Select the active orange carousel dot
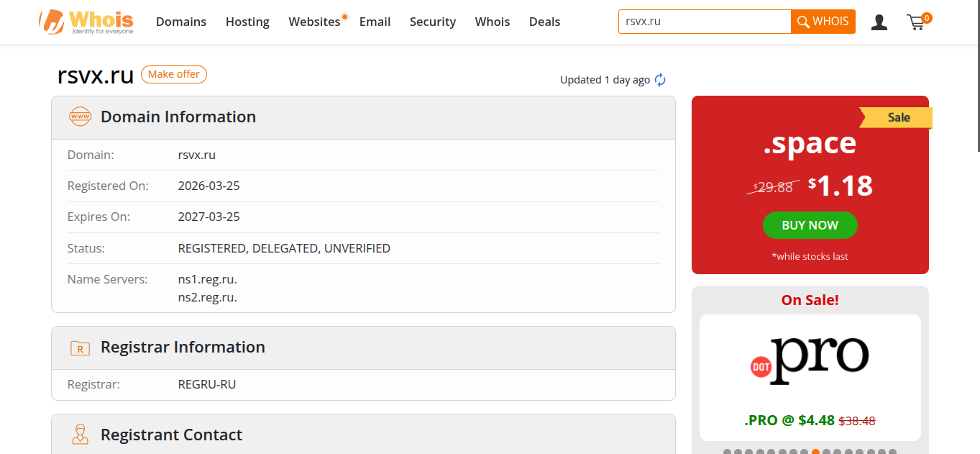 click(x=815, y=452)
